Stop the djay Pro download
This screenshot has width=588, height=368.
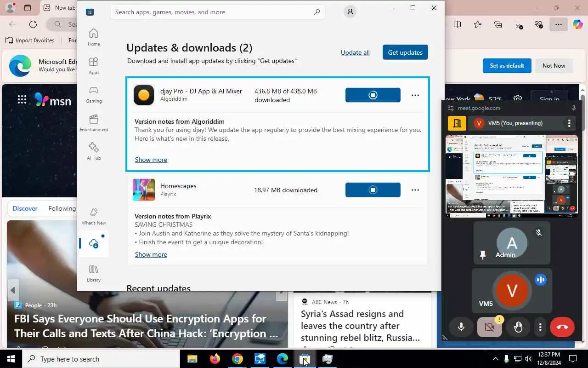coord(373,95)
